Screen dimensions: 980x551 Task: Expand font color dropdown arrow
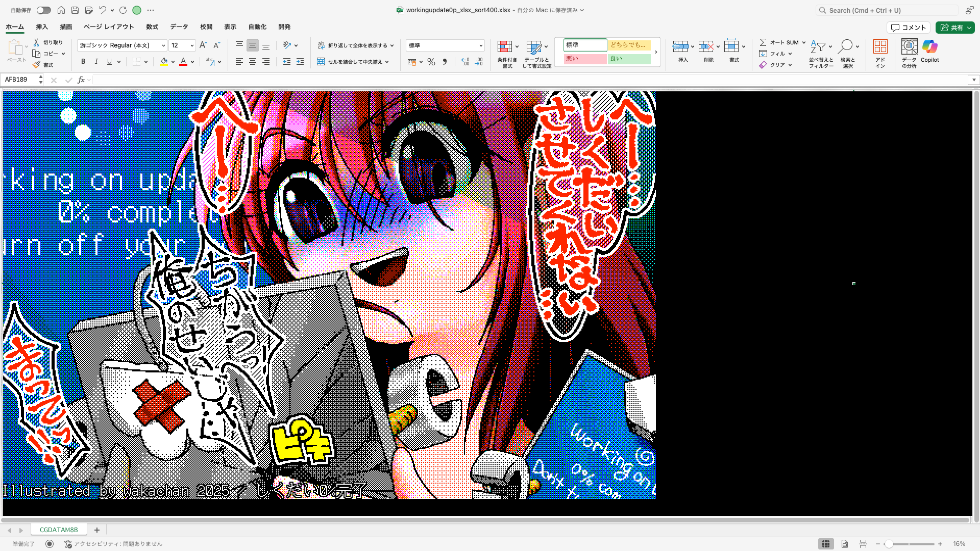coord(192,62)
